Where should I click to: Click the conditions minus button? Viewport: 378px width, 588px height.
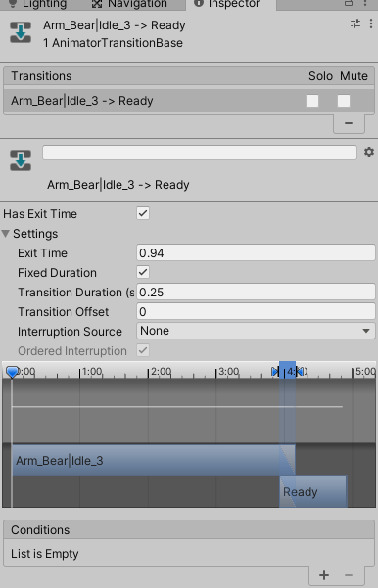click(349, 575)
